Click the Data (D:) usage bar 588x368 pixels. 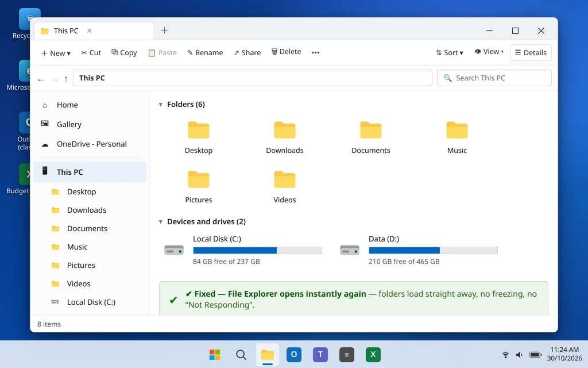click(433, 251)
